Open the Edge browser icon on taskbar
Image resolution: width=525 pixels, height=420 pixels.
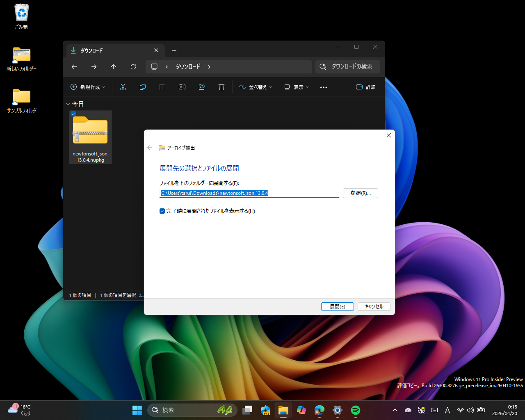click(x=320, y=410)
